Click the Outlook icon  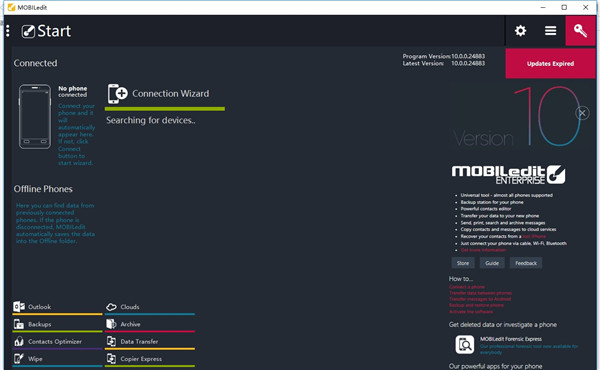19,306
